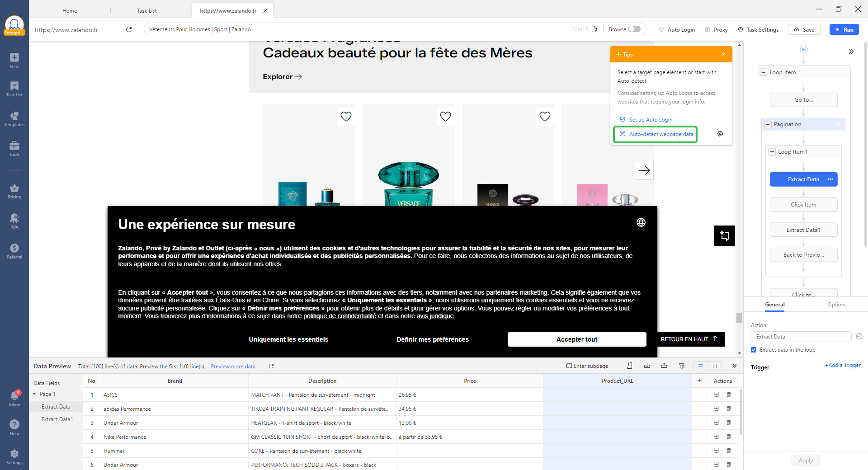Click Définir mes préférences

tap(433, 339)
